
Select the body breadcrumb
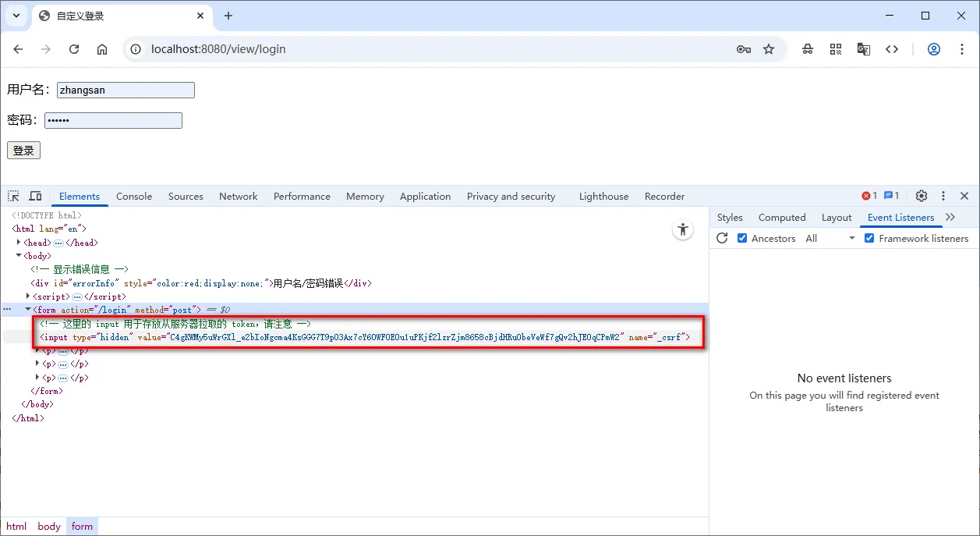[49, 526]
